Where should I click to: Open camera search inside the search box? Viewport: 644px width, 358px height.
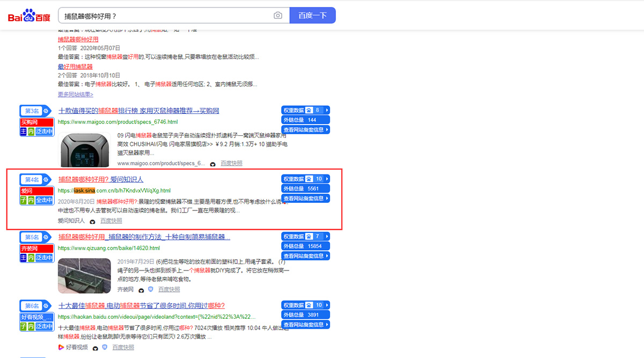[278, 16]
